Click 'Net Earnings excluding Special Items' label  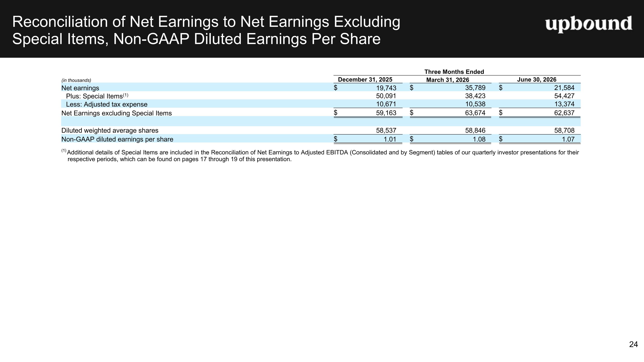click(x=117, y=113)
